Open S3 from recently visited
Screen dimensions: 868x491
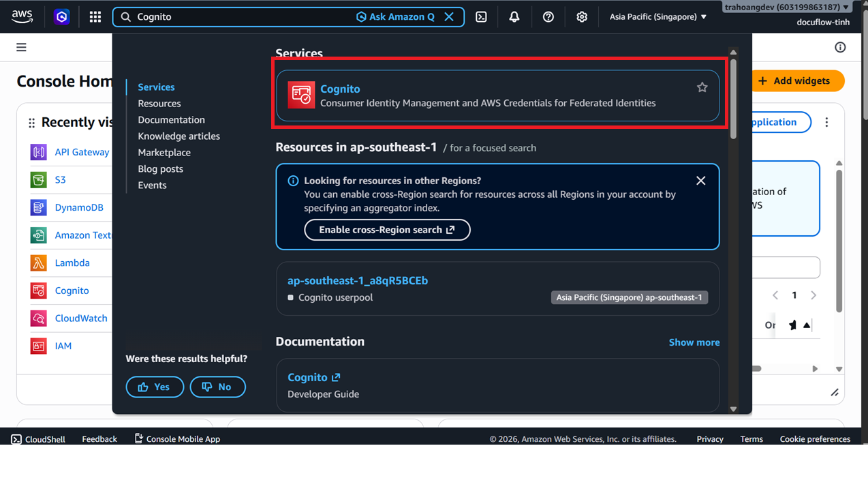click(x=60, y=180)
